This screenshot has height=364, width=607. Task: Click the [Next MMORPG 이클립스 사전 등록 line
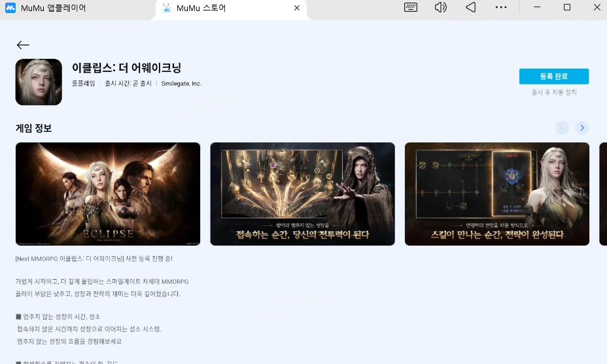point(94,259)
